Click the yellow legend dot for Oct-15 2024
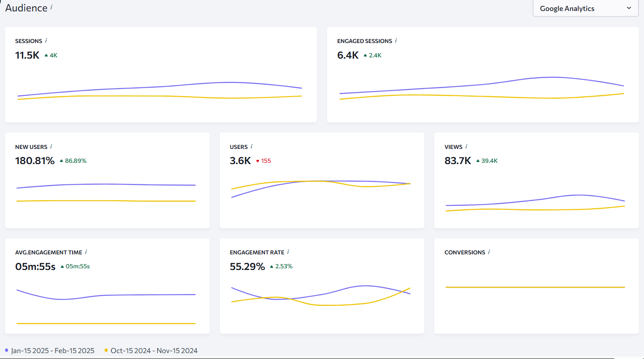Screen dimensions: 644x359 (106, 350)
